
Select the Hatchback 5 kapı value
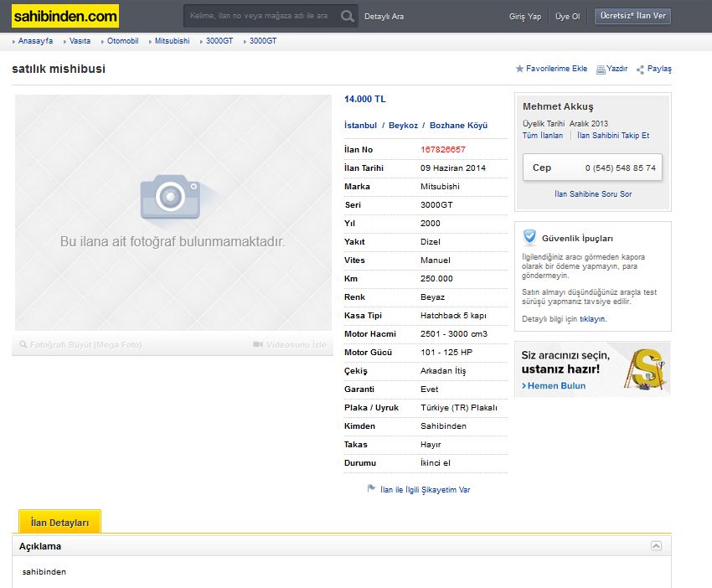coord(453,316)
